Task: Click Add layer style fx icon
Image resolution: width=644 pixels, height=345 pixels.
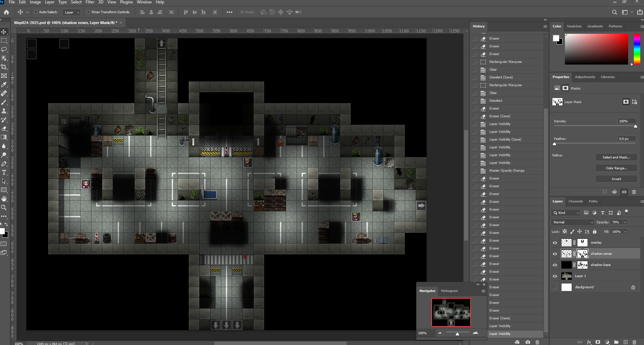Action: pyautogui.click(x=589, y=342)
